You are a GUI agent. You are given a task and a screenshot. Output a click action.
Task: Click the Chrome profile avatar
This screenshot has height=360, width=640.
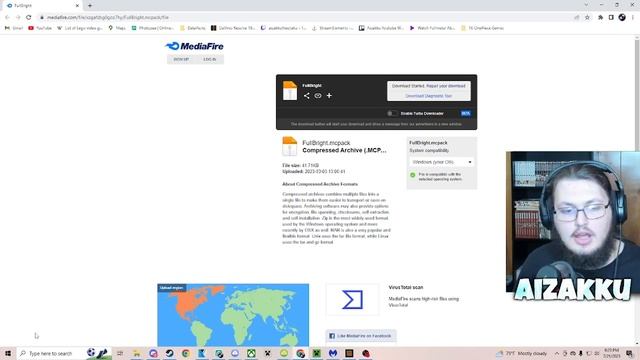coord(622,17)
